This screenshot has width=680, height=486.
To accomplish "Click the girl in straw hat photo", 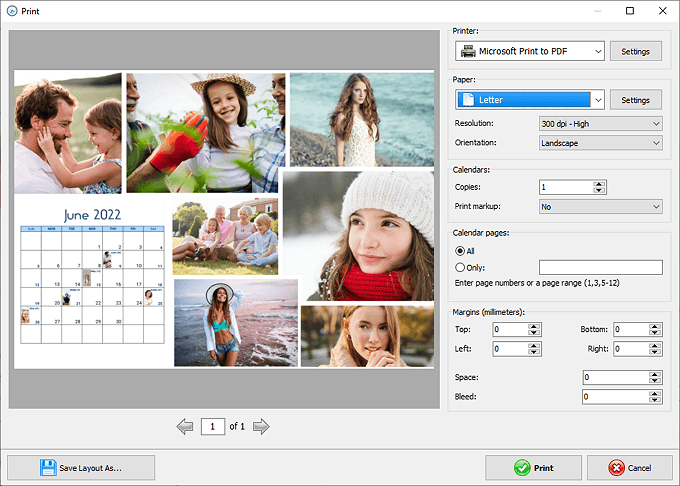I will (x=206, y=133).
